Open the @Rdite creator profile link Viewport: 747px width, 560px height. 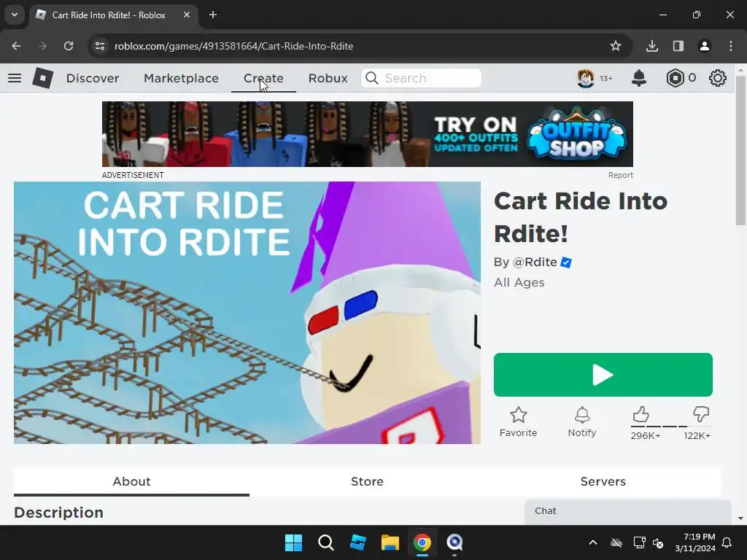(x=535, y=262)
